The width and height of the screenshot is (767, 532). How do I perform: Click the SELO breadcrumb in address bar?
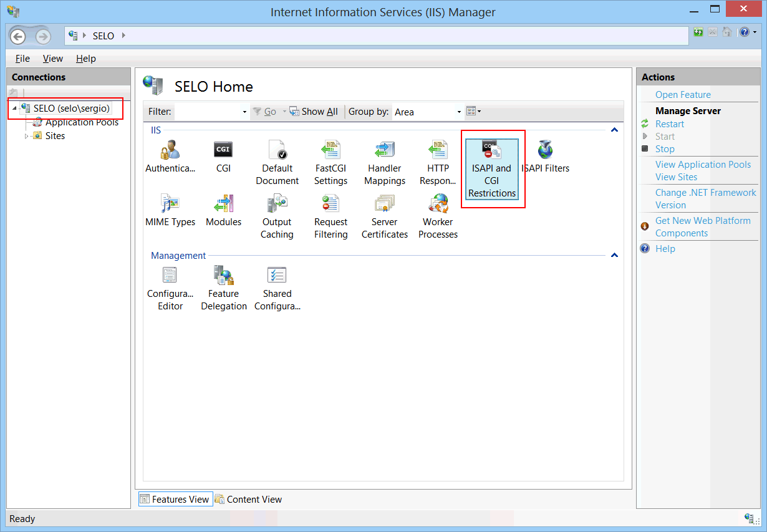pos(103,36)
